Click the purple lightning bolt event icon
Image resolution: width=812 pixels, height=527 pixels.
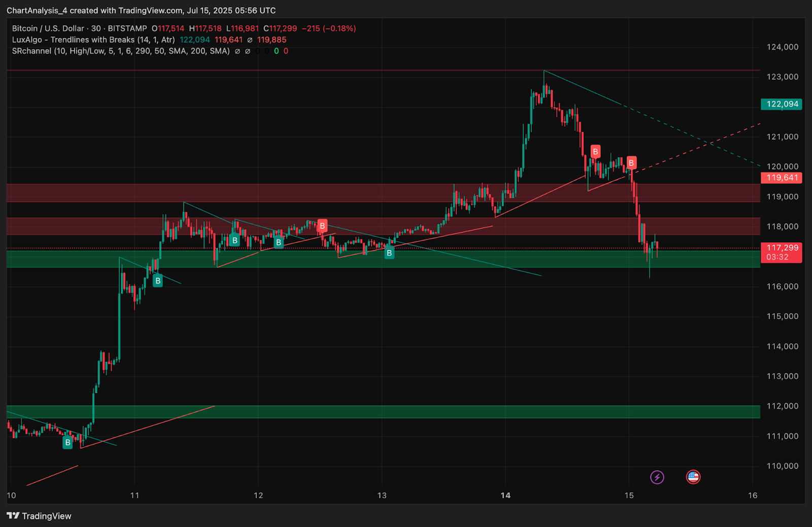[657, 477]
